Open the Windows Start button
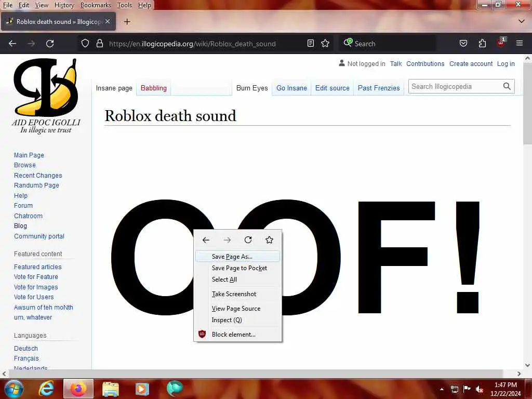The height and width of the screenshot is (399, 532). click(x=14, y=389)
